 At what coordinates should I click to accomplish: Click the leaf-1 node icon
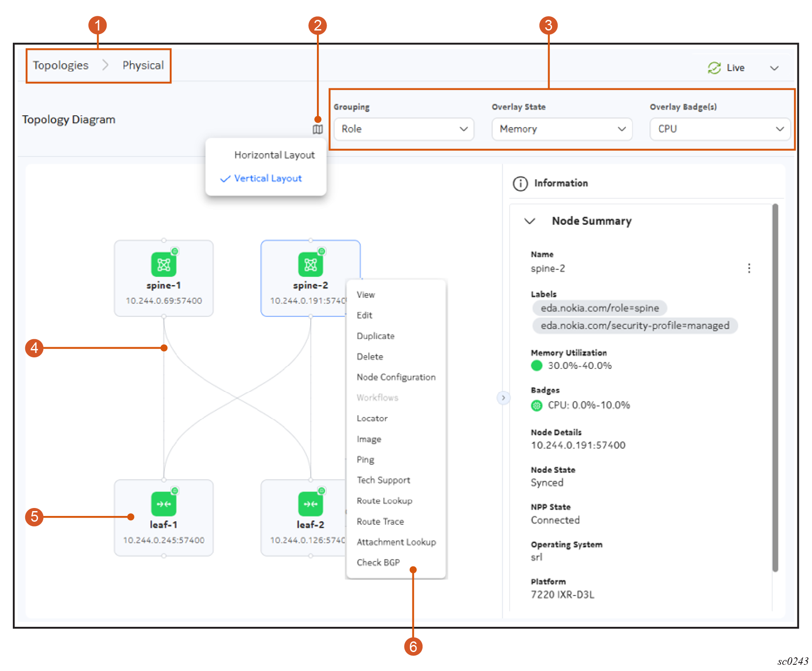click(164, 504)
